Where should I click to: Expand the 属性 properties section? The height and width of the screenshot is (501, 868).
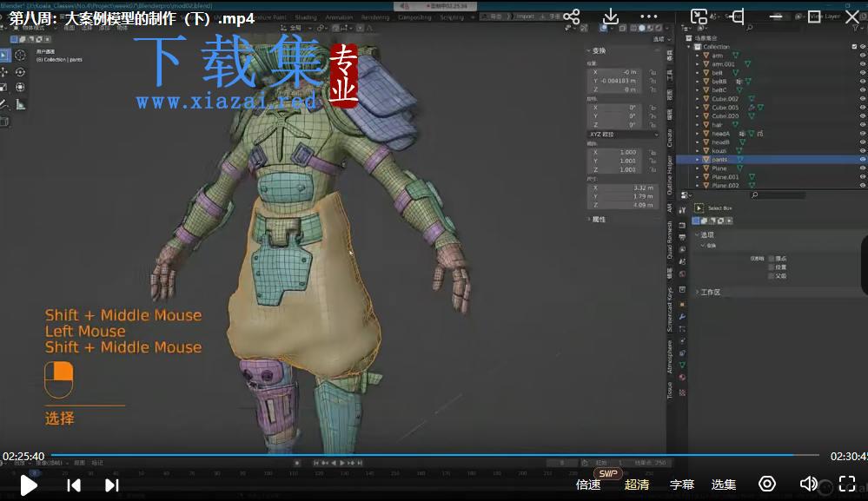click(x=596, y=220)
